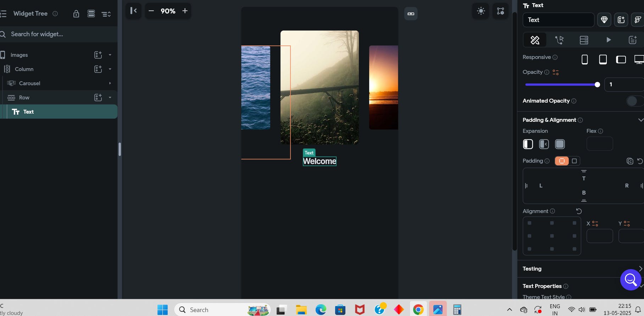Toggle tablet landscape visibility under Responsive

point(621,60)
